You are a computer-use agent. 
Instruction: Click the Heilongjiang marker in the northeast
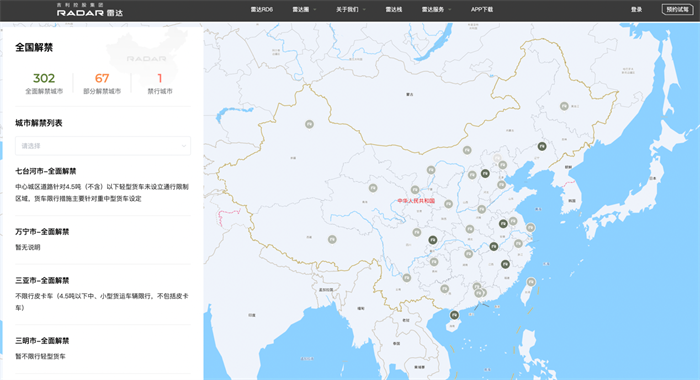[564, 106]
